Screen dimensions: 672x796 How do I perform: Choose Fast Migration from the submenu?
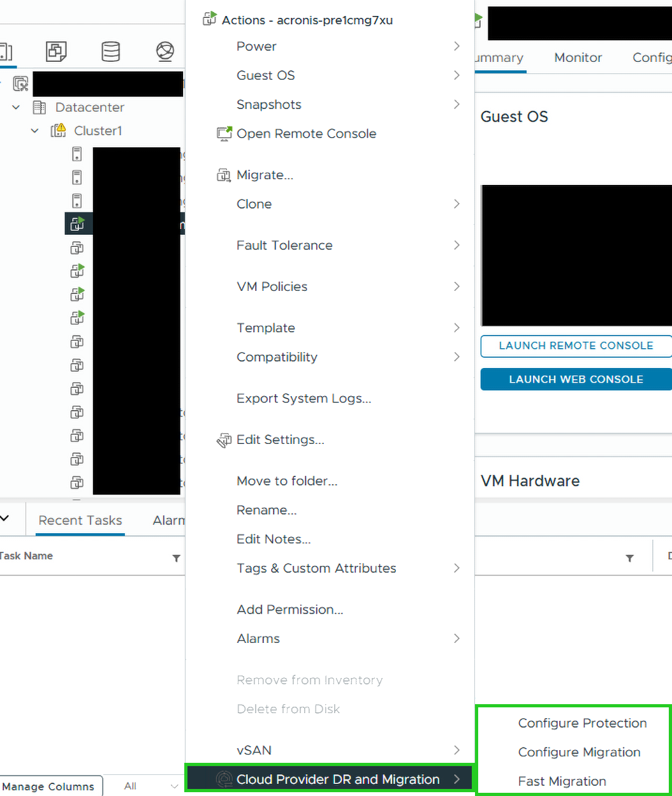[x=562, y=781]
